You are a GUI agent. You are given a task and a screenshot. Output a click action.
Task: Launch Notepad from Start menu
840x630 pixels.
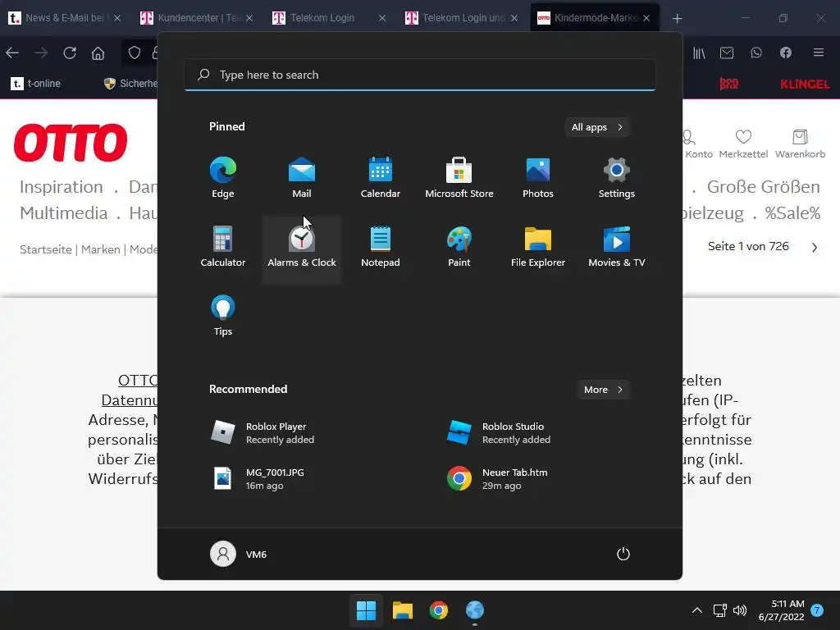point(381,247)
